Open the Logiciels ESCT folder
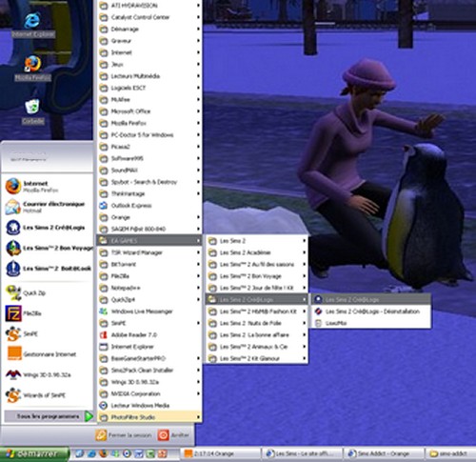Viewport: 476px width, 462px height. pos(149,88)
